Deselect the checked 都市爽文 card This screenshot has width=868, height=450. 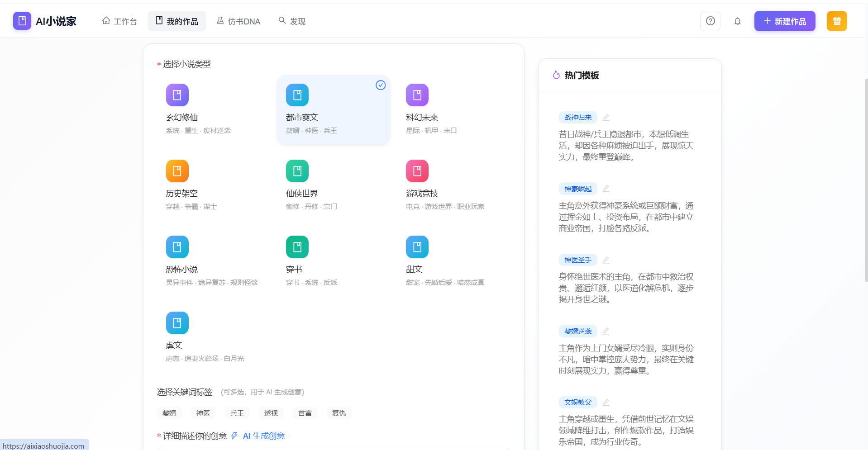pyautogui.click(x=333, y=109)
